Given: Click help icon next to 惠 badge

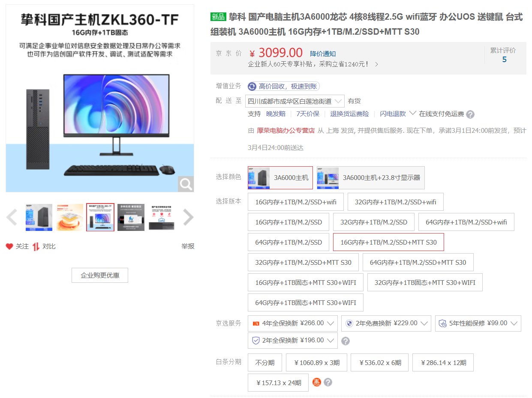Looking at the screenshot, I should pyautogui.click(x=328, y=382).
